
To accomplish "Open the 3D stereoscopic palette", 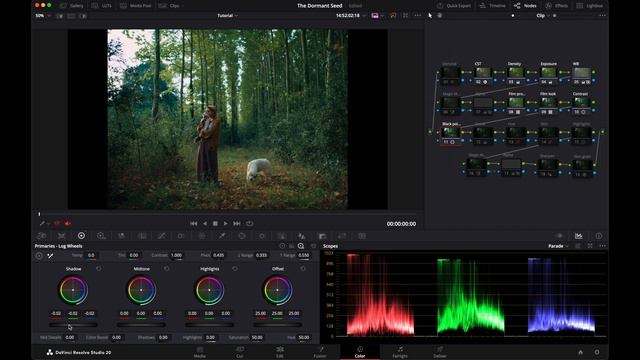I will pos(362,236).
